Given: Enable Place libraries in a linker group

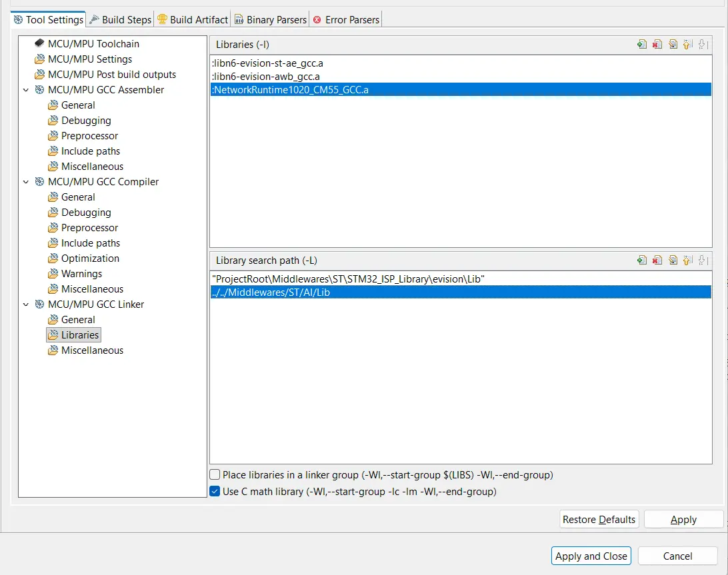Looking at the screenshot, I should [215, 474].
